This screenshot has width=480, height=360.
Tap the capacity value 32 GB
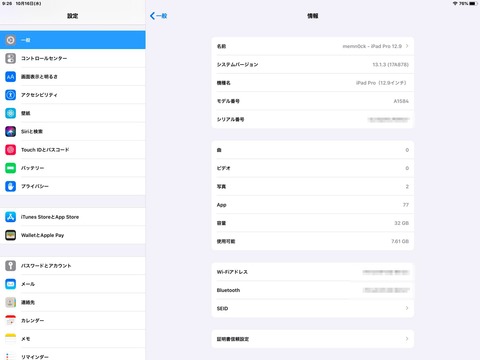coord(401,223)
